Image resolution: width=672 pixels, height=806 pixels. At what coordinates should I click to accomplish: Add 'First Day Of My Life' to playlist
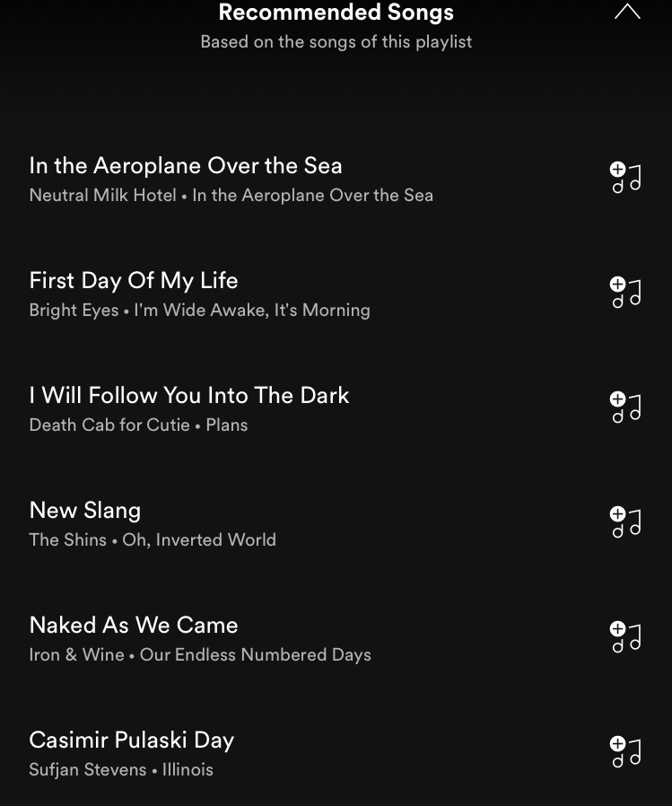pyautogui.click(x=625, y=293)
